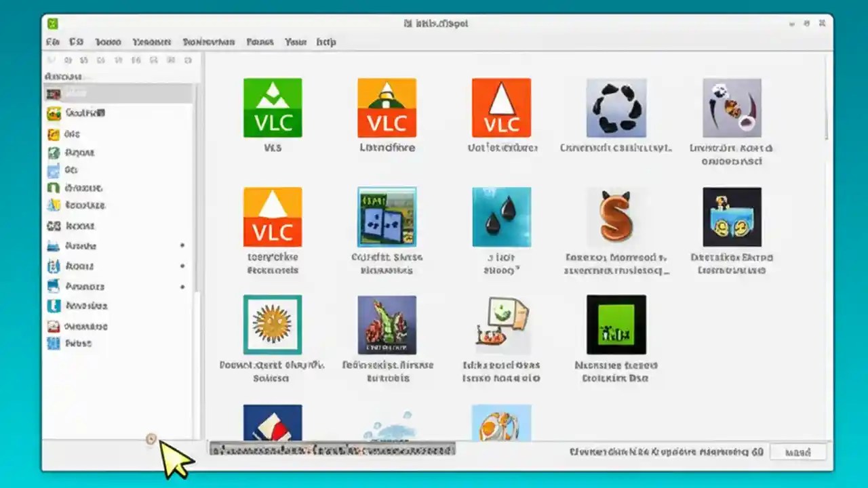Viewport: 868px width, 488px height.
Task: Select the green VLC app icon
Action: click(x=272, y=107)
